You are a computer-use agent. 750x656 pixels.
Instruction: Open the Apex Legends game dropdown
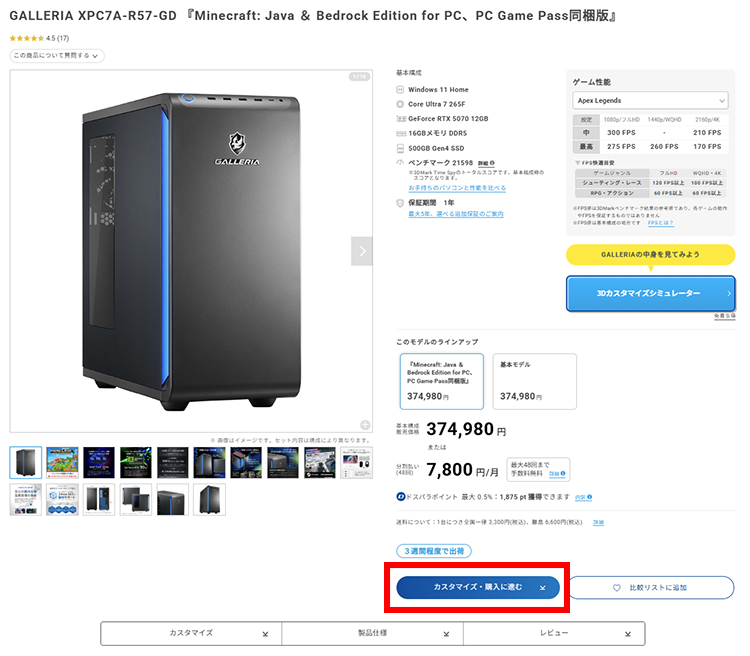click(x=650, y=100)
